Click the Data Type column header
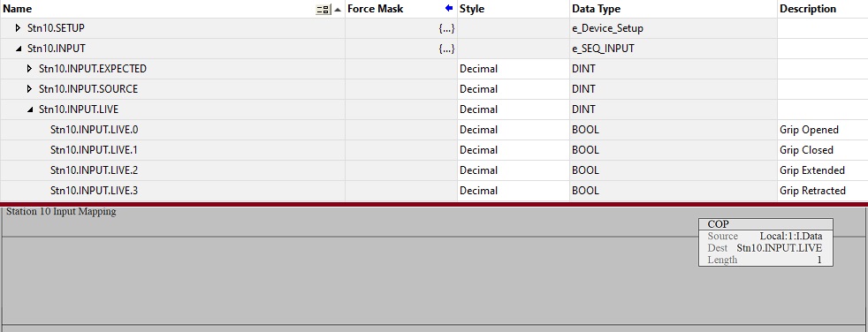The height and width of the screenshot is (332, 868). (674, 9)
